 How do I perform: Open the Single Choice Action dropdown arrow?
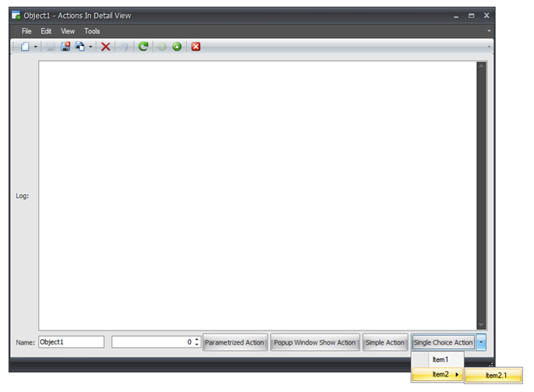tap(481, 342)
